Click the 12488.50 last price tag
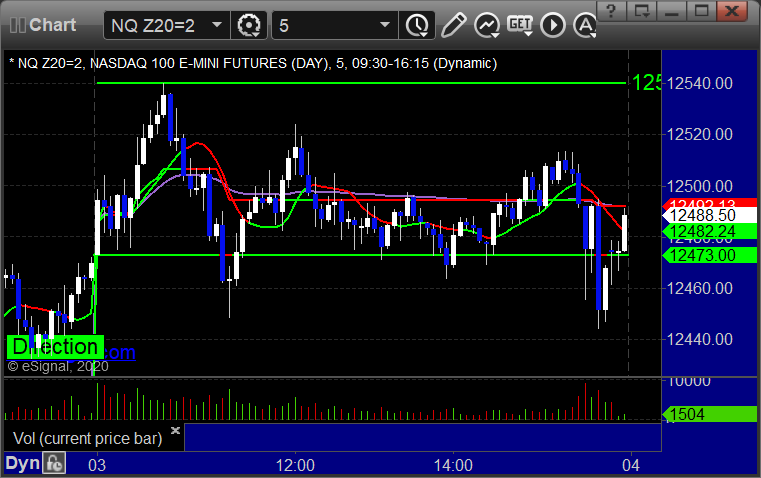 pyautogui.click(x=710, y=215)
